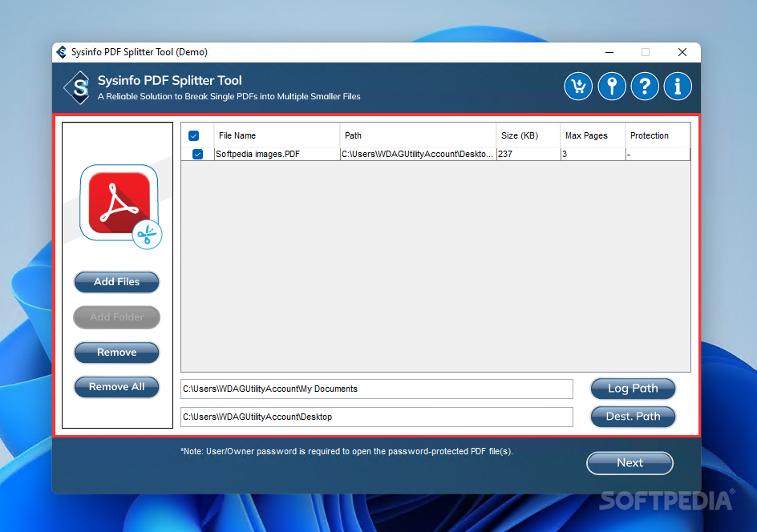Select the Softpedia images.PDF file name cell
757x532 pixels.
click(x=277, y=155)
